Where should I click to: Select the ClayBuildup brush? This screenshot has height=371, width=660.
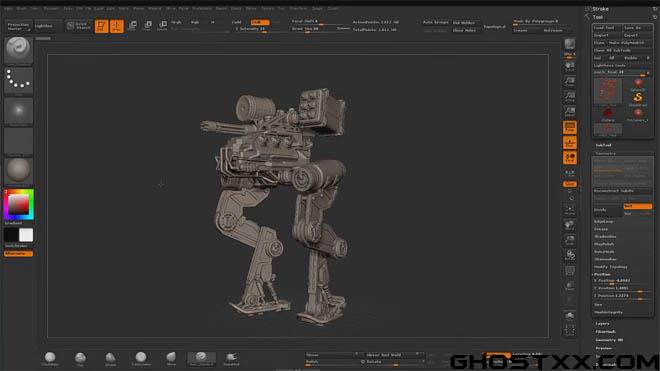coord(50,359)
